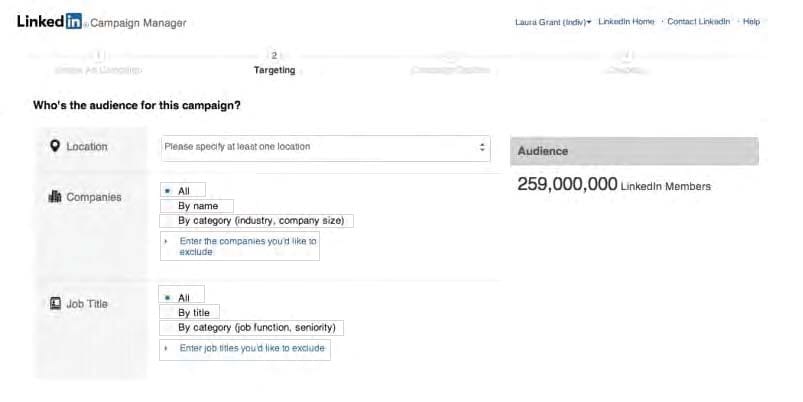
Task: Select companies By name option
Action: click(197, 206)
